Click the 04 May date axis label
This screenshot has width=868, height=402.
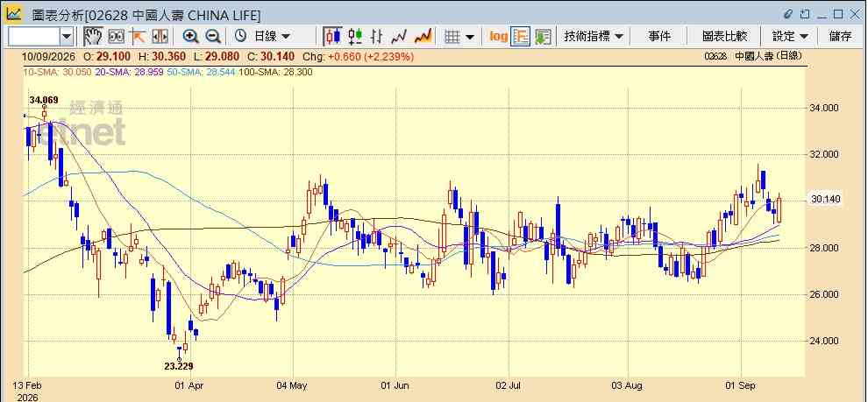tap(293, 384)
